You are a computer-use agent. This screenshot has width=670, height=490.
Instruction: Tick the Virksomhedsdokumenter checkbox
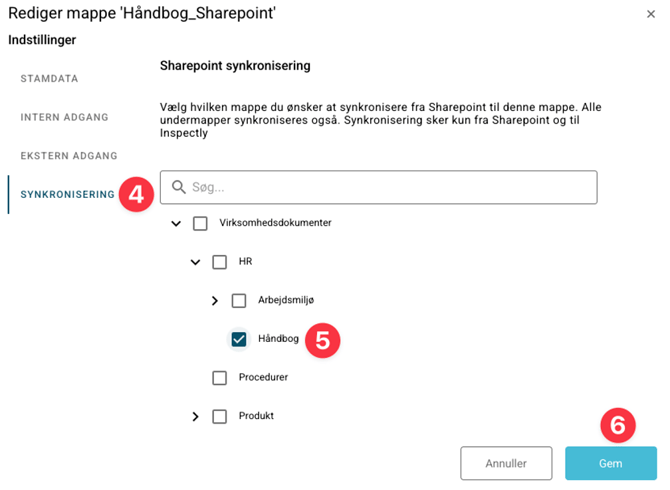coord(200,223)
